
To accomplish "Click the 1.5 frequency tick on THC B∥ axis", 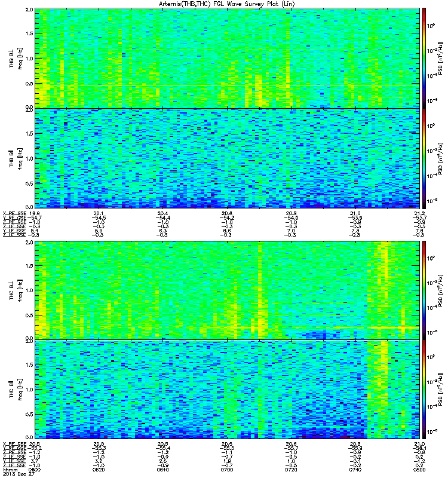I will [29, 364].
